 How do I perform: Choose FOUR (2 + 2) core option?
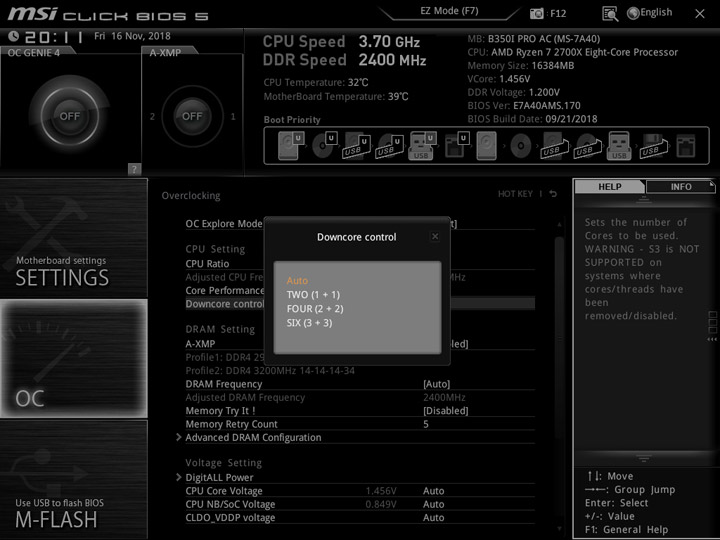315,309
